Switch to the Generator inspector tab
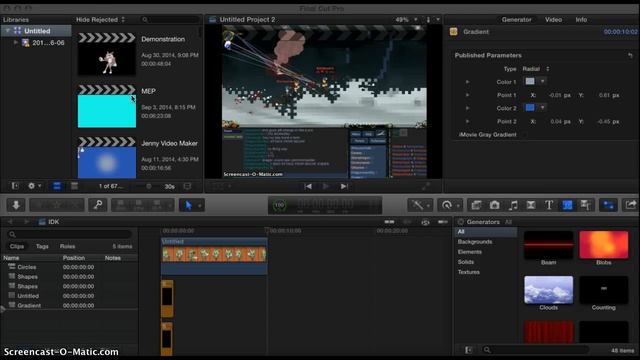This screenshot has height=360, width=640. [x=516, y=20]
